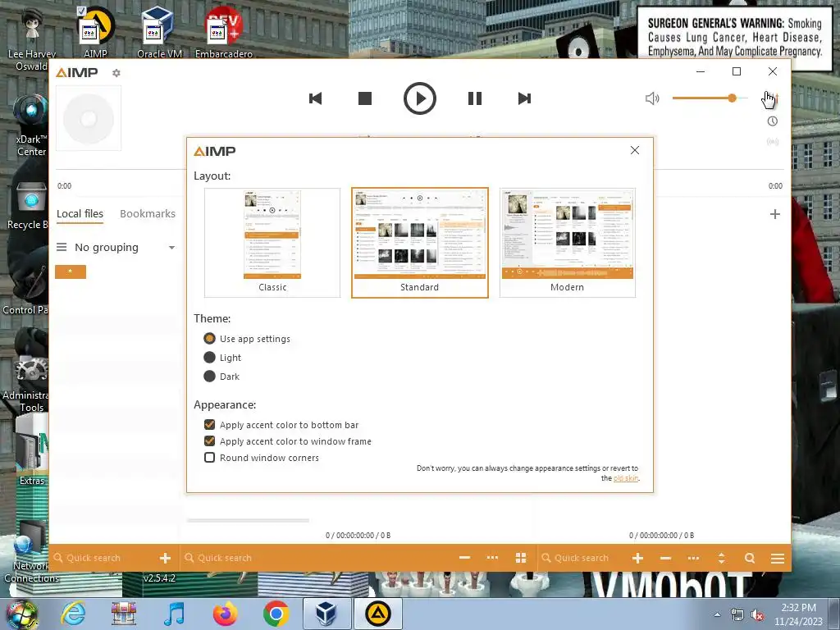Image resolution: width=840 pixels, height=630 pixels.
Task: Click the taskbar clock showing 2:32 PM
Action: click(x=798, y=614)
